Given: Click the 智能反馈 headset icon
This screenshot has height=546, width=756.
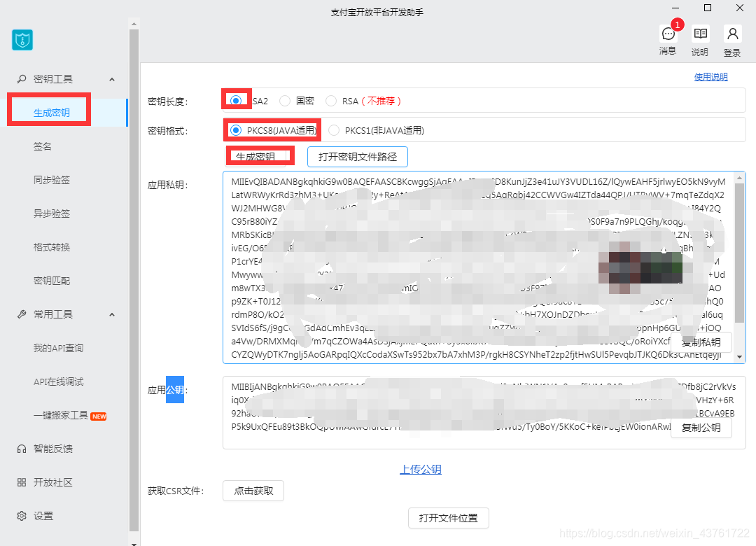Looking at the screenshot, I should click(22, 449).
